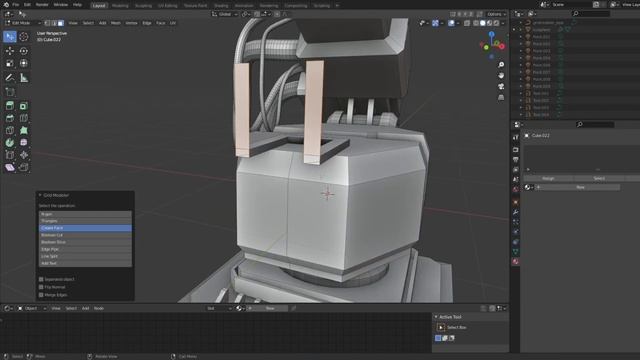
Task: Click the outliner search field
Action: 591,14
